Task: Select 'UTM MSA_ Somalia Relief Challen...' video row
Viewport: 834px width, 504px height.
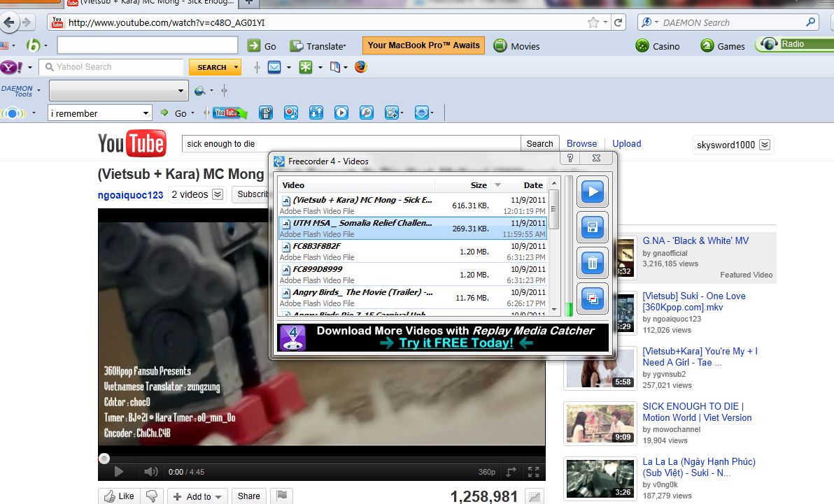Action: coord(413,228)
